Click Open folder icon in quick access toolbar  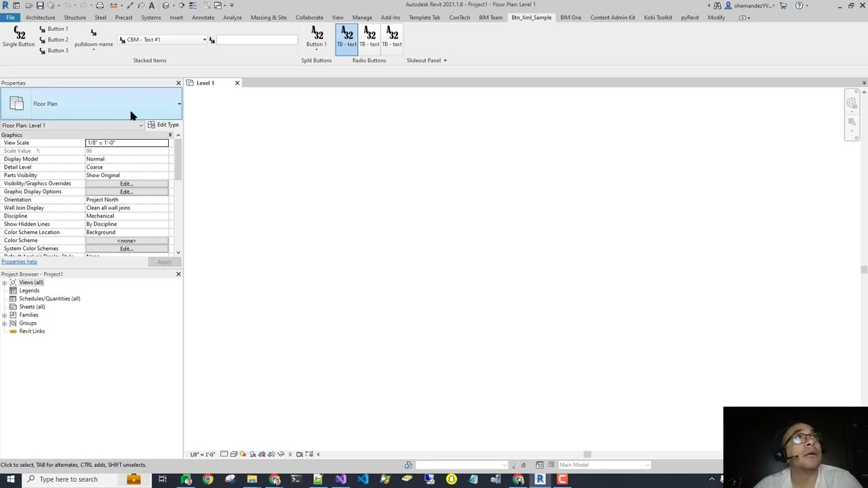pyautogui.click(x=28, y=5)
